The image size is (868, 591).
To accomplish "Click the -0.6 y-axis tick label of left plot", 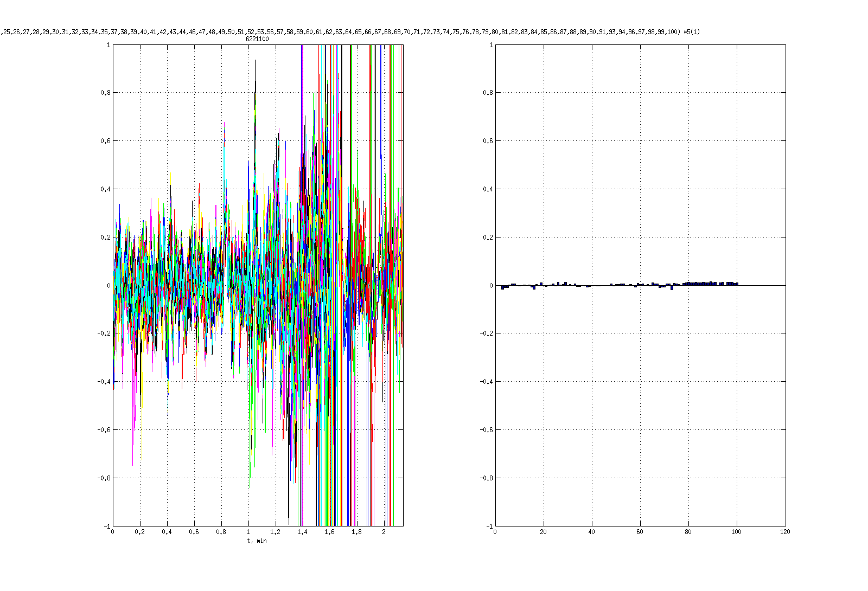I will (x=104, y=430).
